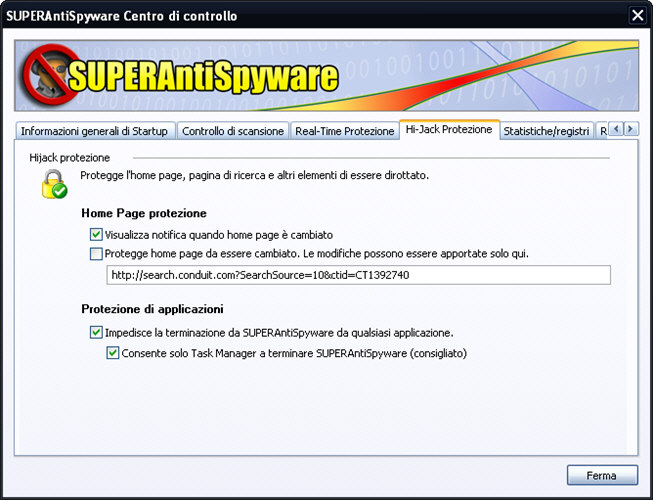Click the Protezione di applicazioni heading
653x500 pixels.
[x=152, y=309]
